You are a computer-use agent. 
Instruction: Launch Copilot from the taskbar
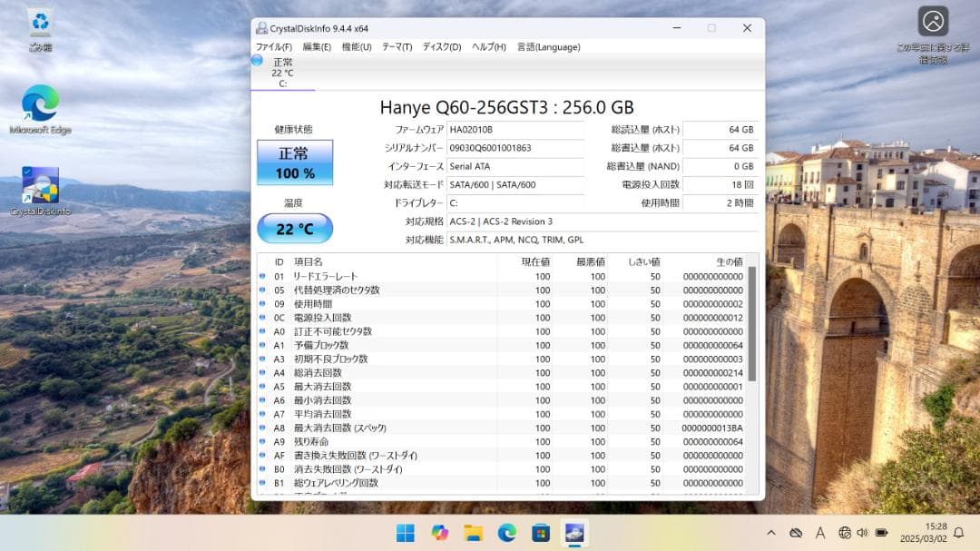point(439,533)
